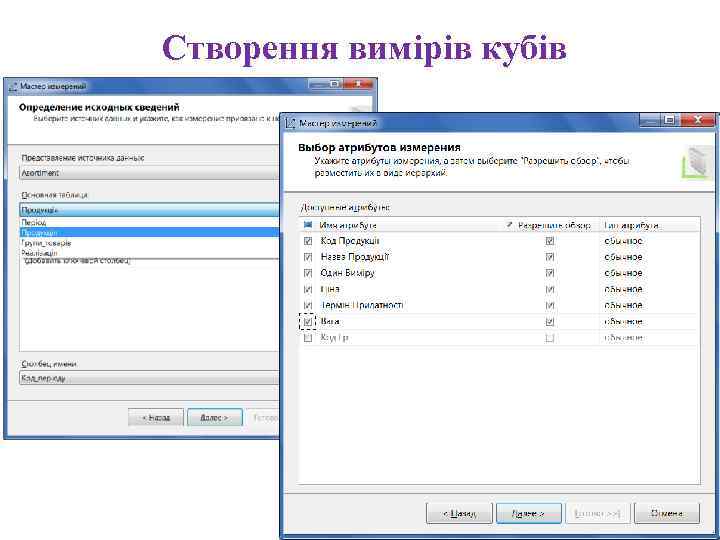Open attribute type обычное for Код Продукції
The width and height of the screenshot is (720, 540).
(x=624, y=241)
